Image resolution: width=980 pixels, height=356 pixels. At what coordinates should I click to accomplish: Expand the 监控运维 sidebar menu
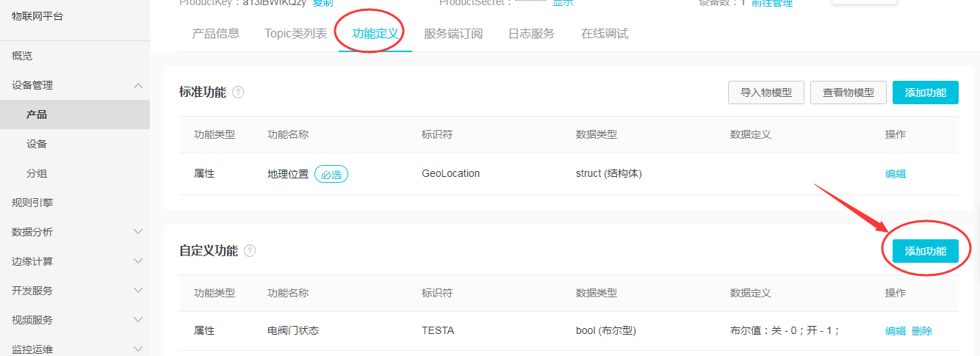138,349
